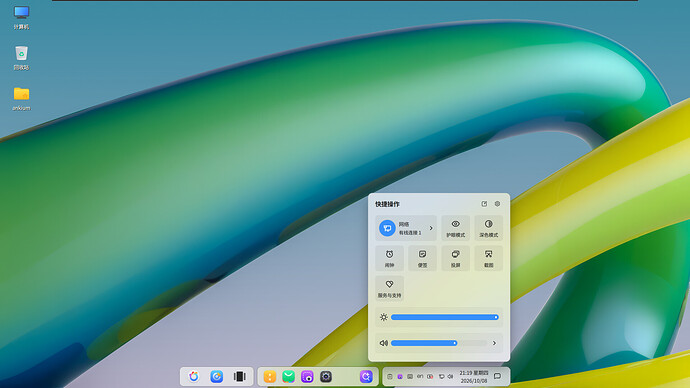This screenshot has width=690, height=388.
Task: Open the 闹钟 alarm clock tile
Action: pyautogui.click(x=389, y=258)
